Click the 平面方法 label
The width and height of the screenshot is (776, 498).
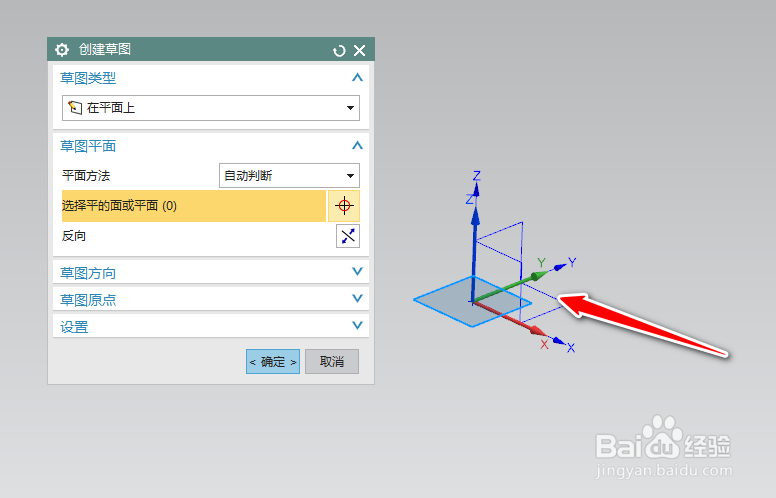click(x=86, y=176)
